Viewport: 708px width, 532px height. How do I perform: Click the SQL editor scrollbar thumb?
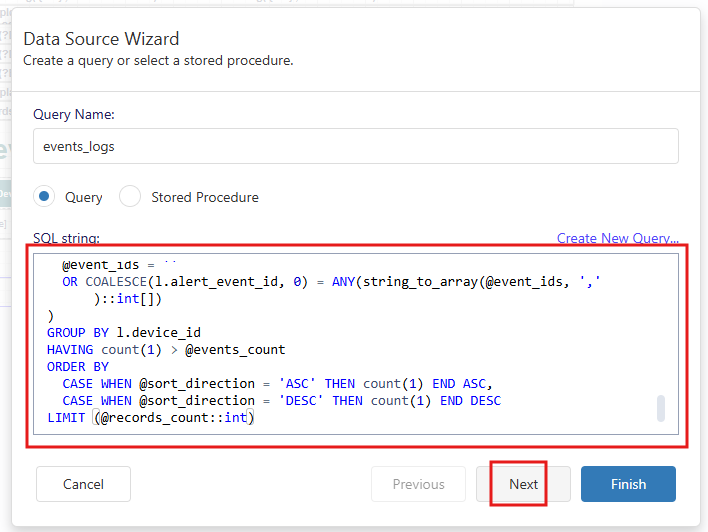pyautogui.click(x=660, y=409)
